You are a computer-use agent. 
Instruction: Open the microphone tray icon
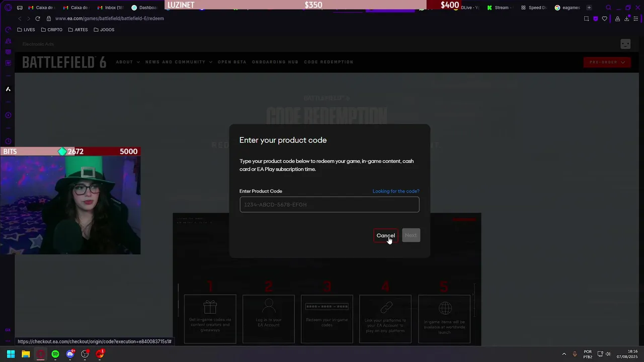pos(575,354)
